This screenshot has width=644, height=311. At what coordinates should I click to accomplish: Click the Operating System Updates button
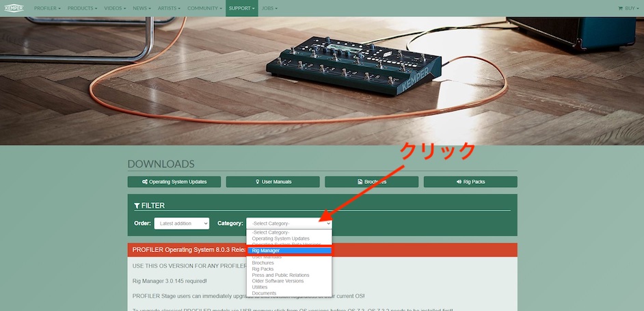(174, 182)
